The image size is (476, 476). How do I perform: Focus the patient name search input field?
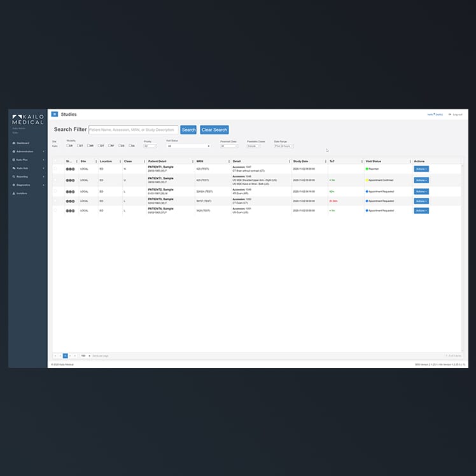tap(133, 130)
